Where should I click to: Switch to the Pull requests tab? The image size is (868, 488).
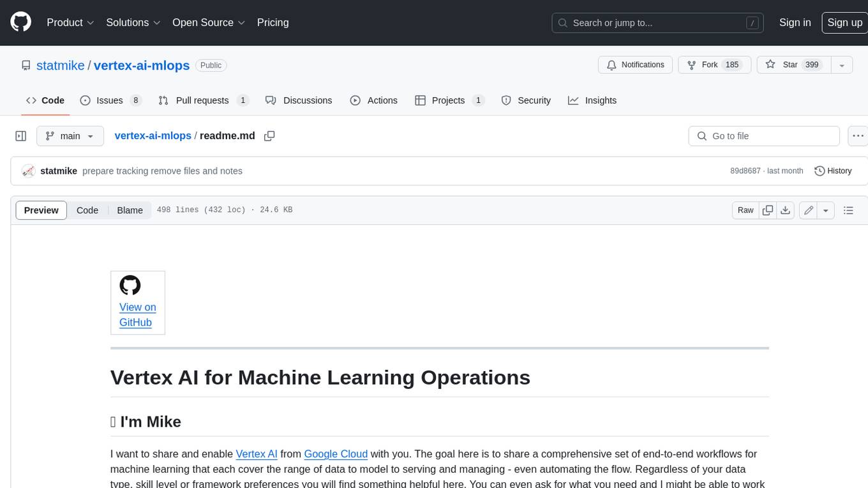(203, 100)
